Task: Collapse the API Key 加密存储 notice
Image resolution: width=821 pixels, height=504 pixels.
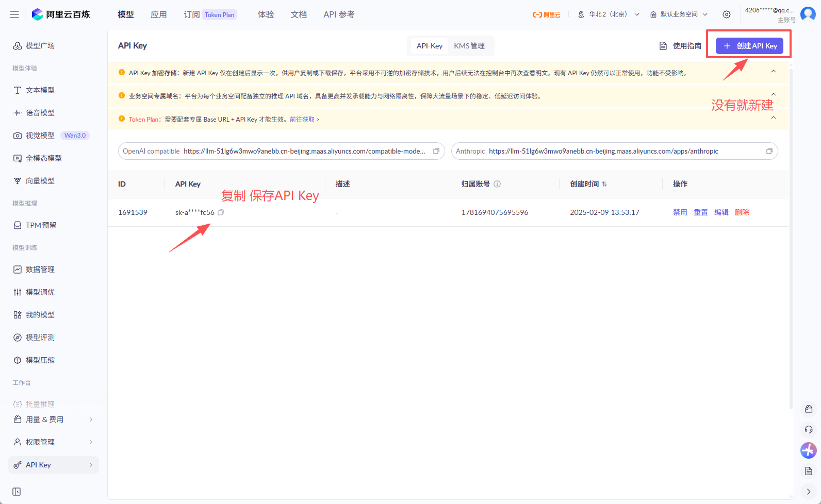Action: [774, 72]
